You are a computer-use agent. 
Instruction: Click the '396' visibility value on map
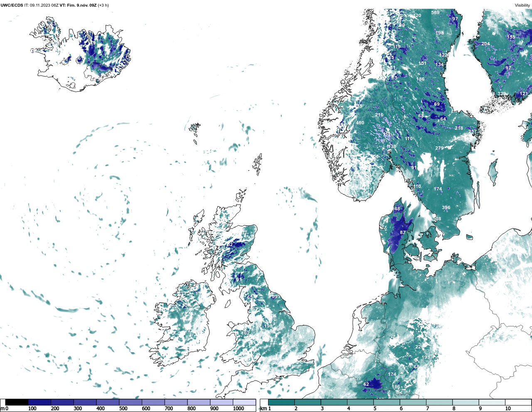pos(446,207)
